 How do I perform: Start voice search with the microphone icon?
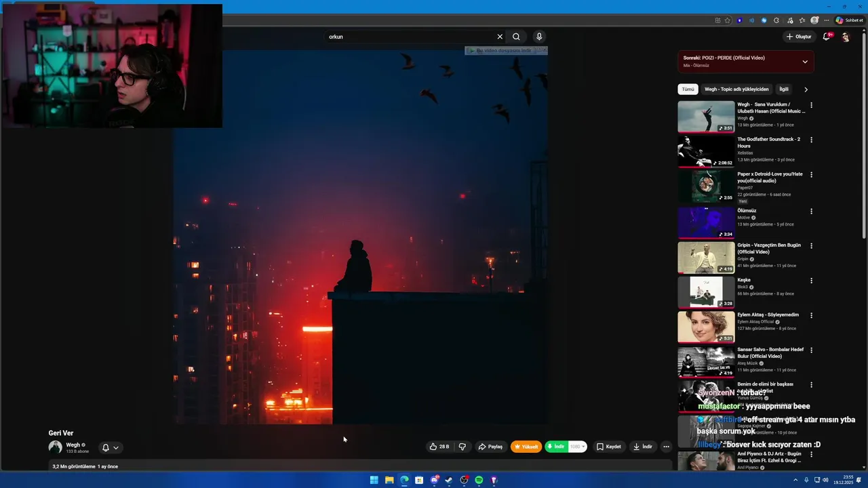click(x=539, y=37)
